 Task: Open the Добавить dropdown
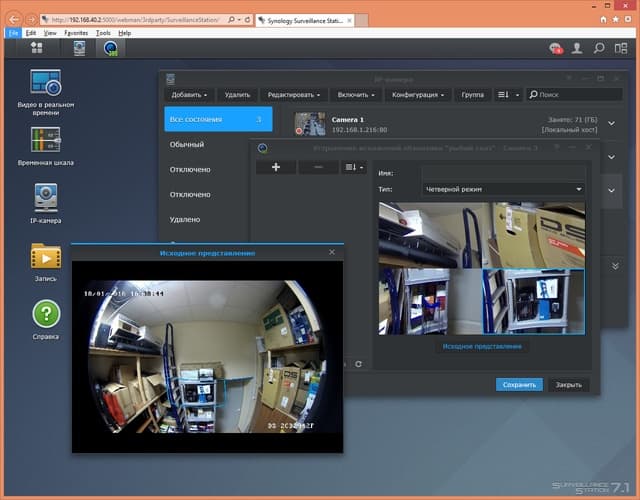click(x=189, y=95)
